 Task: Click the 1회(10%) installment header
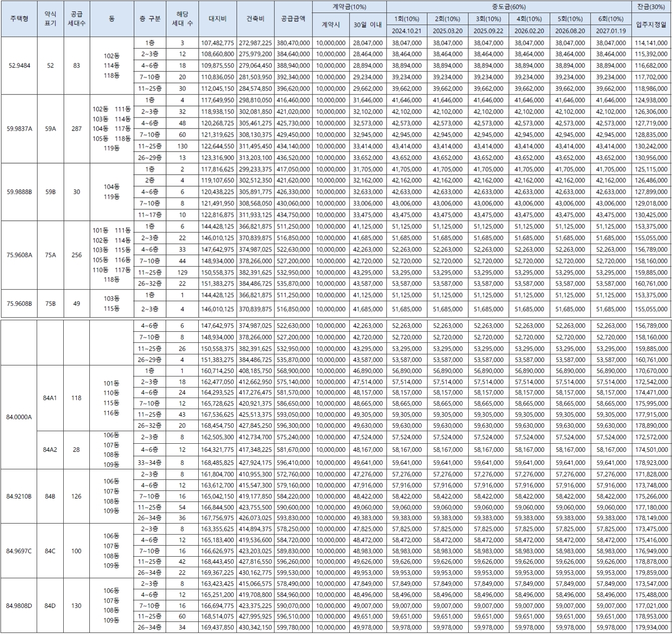[407, 19]
